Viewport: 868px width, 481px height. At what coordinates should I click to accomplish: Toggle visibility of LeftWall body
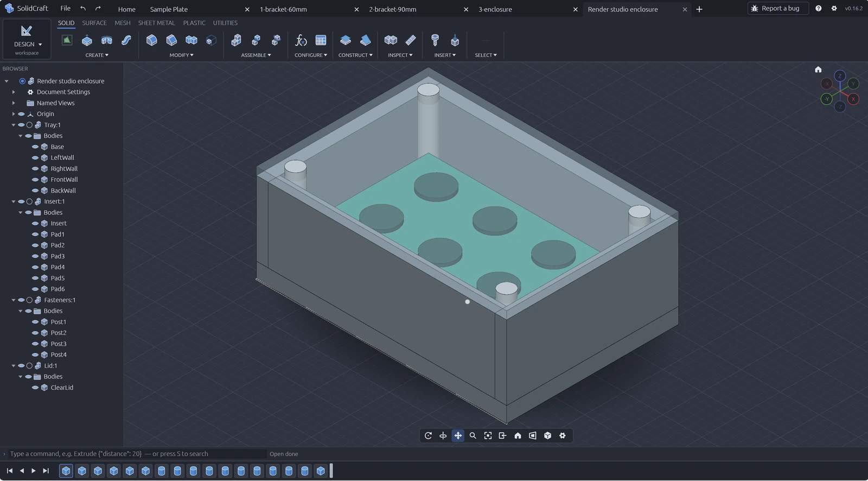pyautogui.click(x=35, y=157)
